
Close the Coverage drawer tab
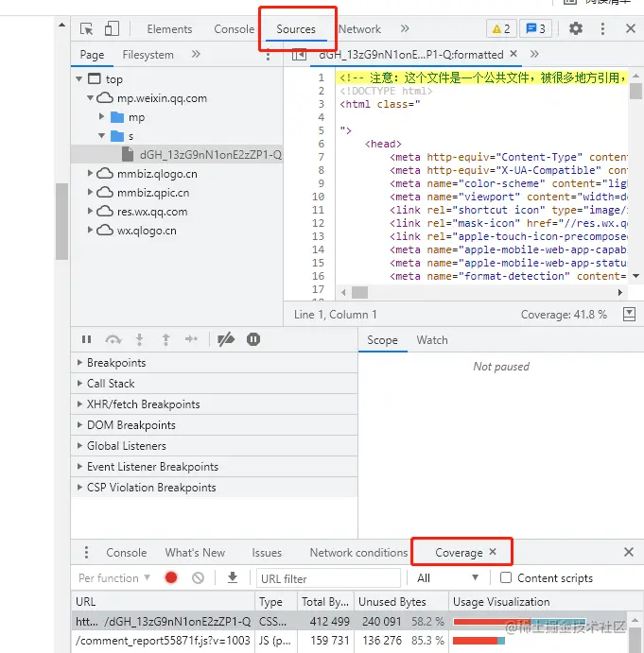[493, 552]
